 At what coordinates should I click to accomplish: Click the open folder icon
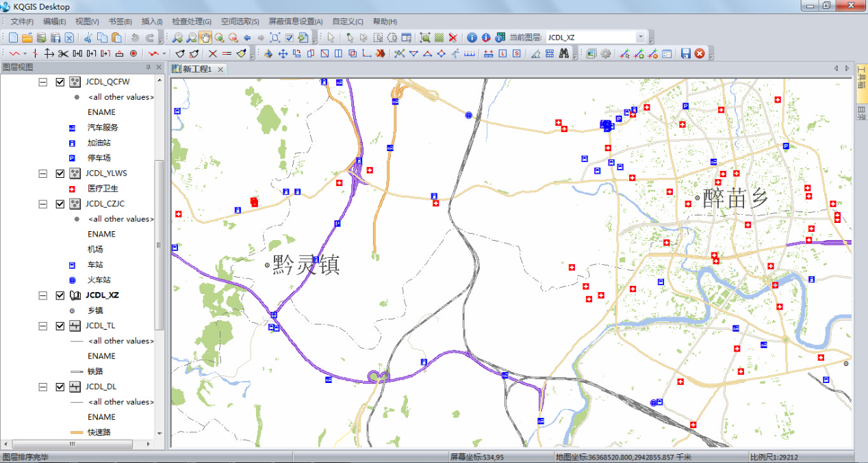(27, 38)
